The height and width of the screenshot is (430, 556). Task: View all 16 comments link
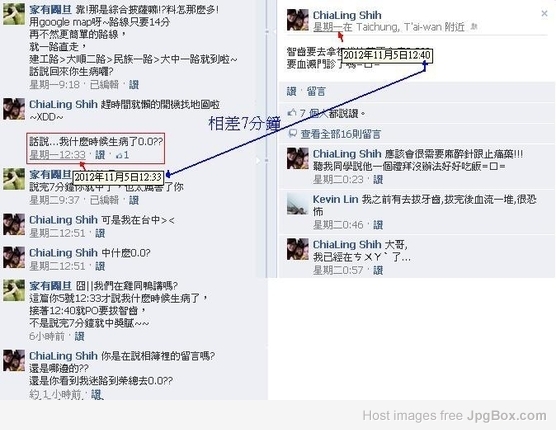340,134
